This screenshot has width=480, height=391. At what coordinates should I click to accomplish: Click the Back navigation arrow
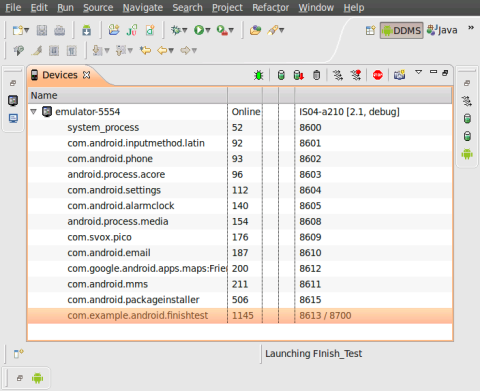(162, 51)
